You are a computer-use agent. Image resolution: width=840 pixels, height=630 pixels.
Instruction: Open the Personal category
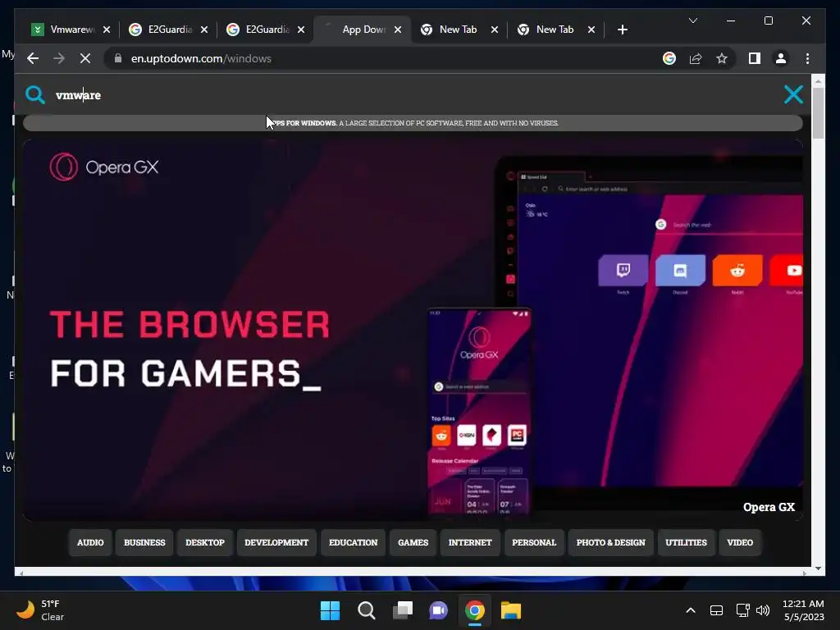click(x=534, y=542)
